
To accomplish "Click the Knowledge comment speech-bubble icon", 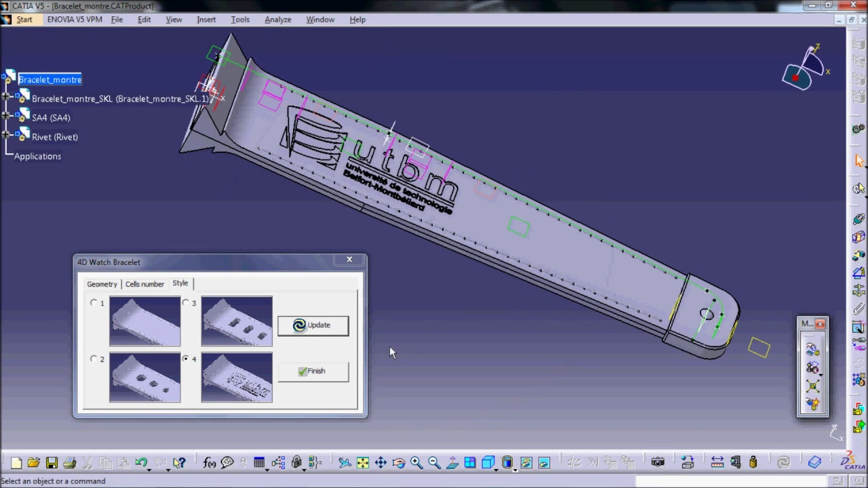I will pos(227,463).
